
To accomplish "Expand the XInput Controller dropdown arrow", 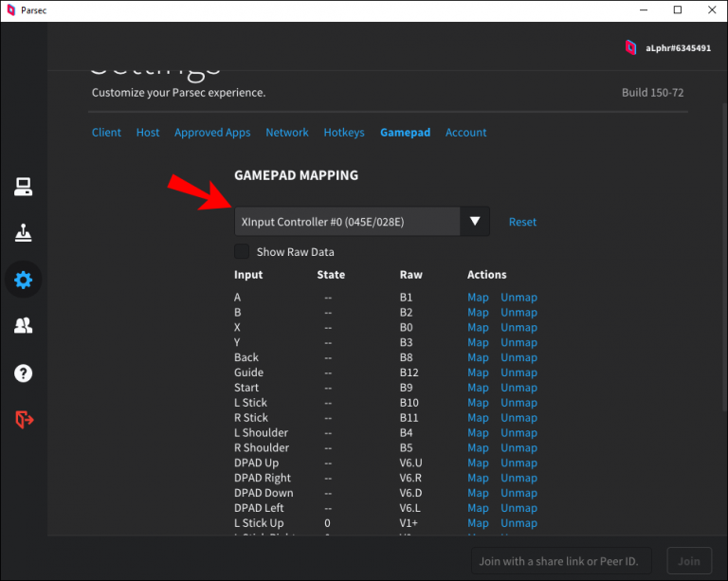I will tap(475, 222).
